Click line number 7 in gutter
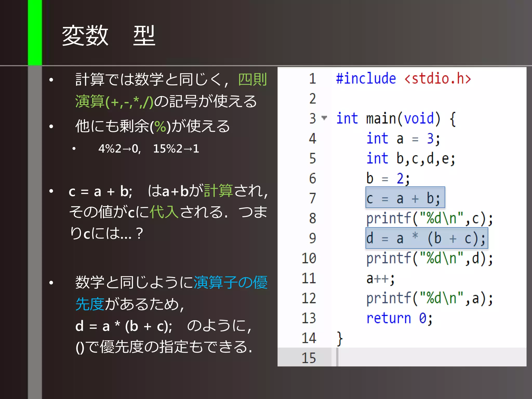This screenshot has width=532, height=399. (312, 198)
